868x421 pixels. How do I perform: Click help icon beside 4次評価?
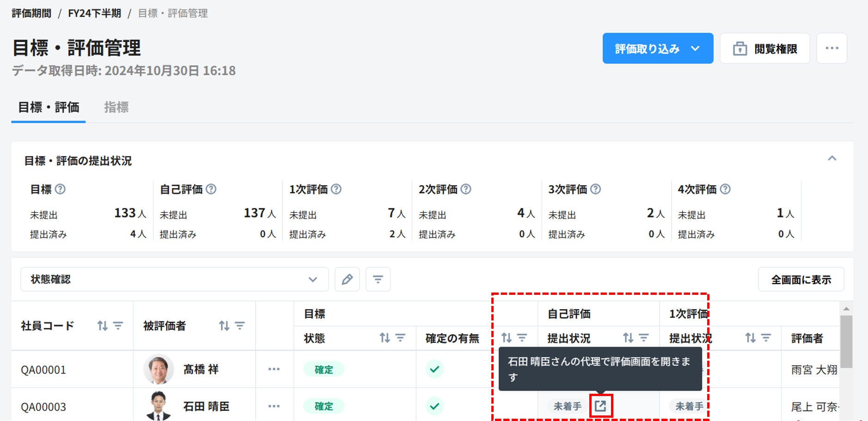pyautogui.click(x=725, y=189)
